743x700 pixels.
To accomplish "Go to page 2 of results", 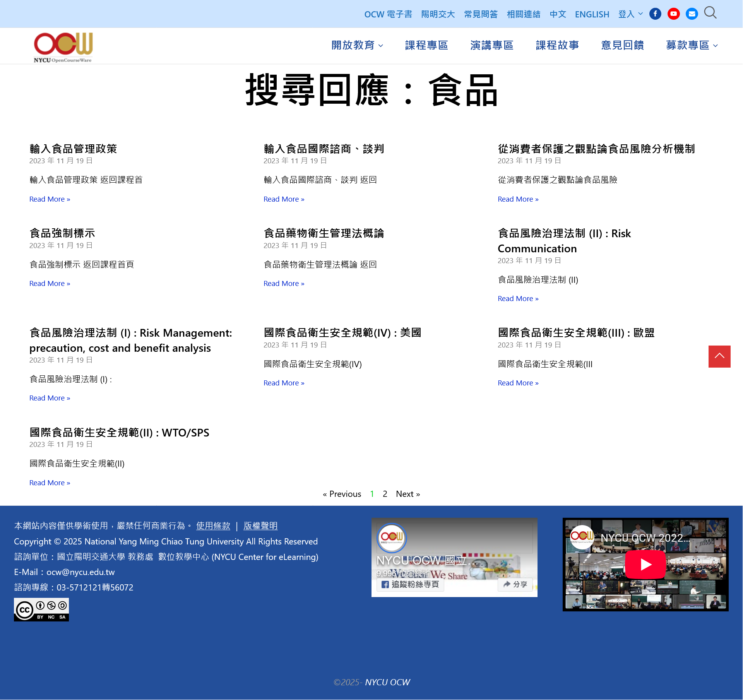I will (x=385, y=494).
